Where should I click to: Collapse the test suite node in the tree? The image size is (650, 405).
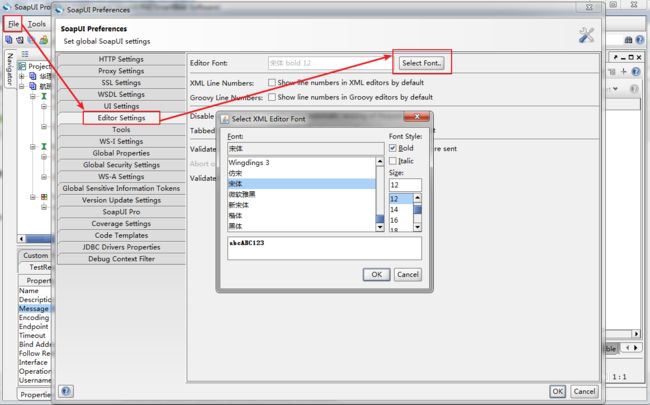click(x=33, y=197)
